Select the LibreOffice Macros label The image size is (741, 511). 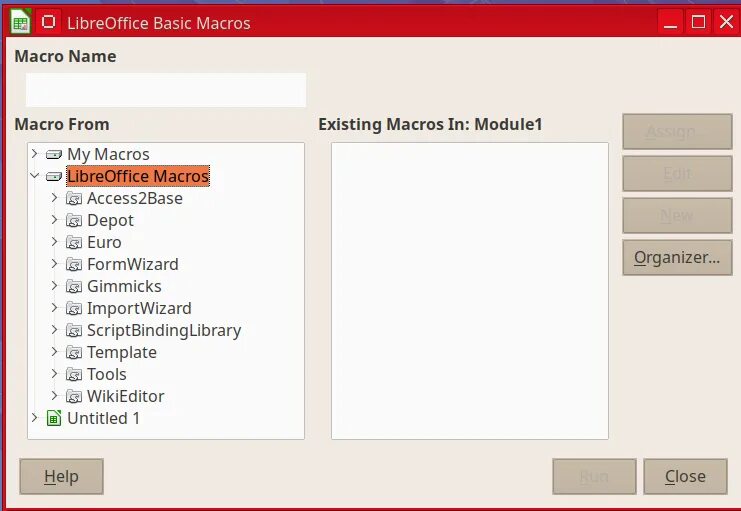(x=138, y=176)
